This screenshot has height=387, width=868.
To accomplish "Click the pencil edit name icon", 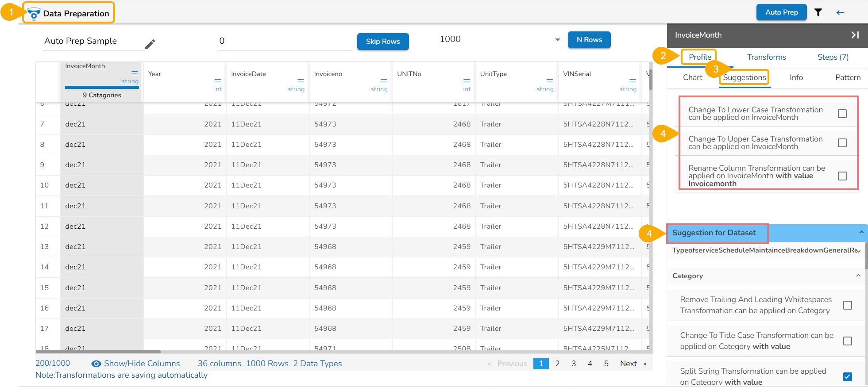I will click(x=150, y=44).
